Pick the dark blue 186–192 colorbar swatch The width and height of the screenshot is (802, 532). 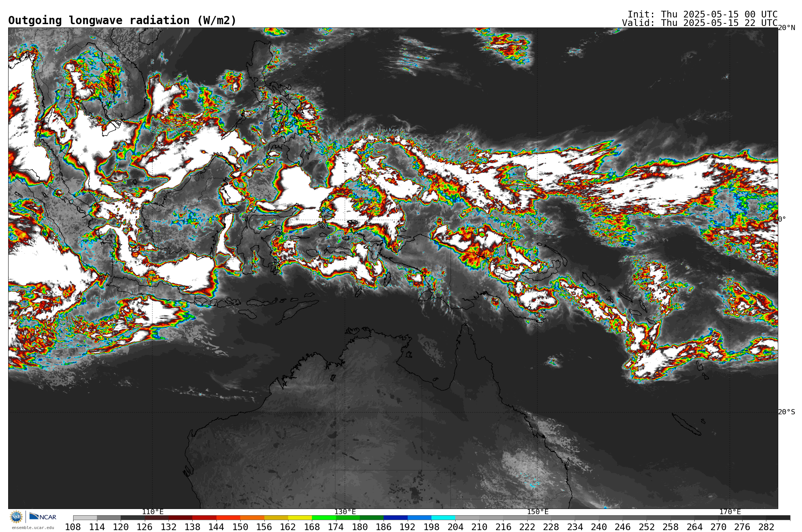pyautogui.click(x=395, y=518)
